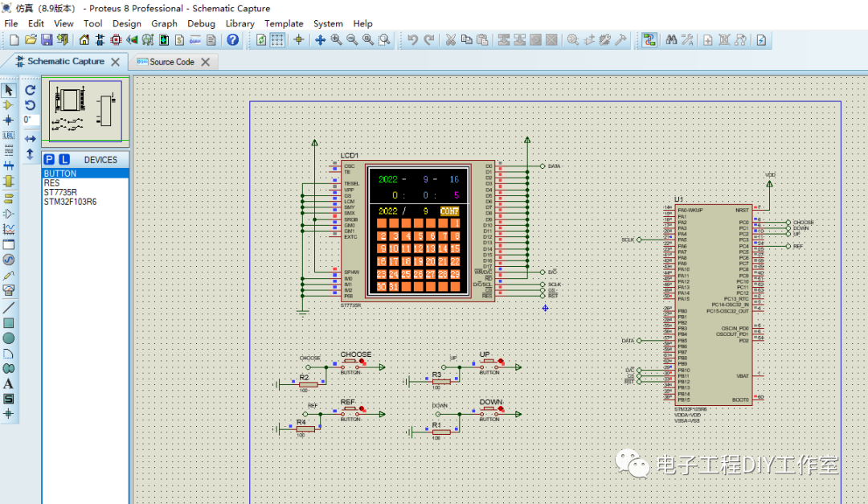Image resolution: width=868 pixels, height=504 pixels.
Task: Open the Help button
Action: (x=232, y=40)
